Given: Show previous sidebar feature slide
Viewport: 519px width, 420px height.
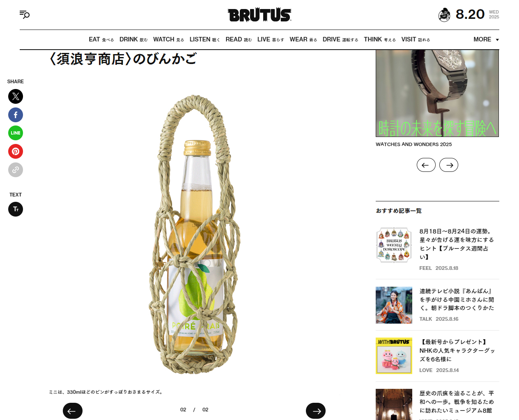Looking at the screenshot, I should pos(426,165).
